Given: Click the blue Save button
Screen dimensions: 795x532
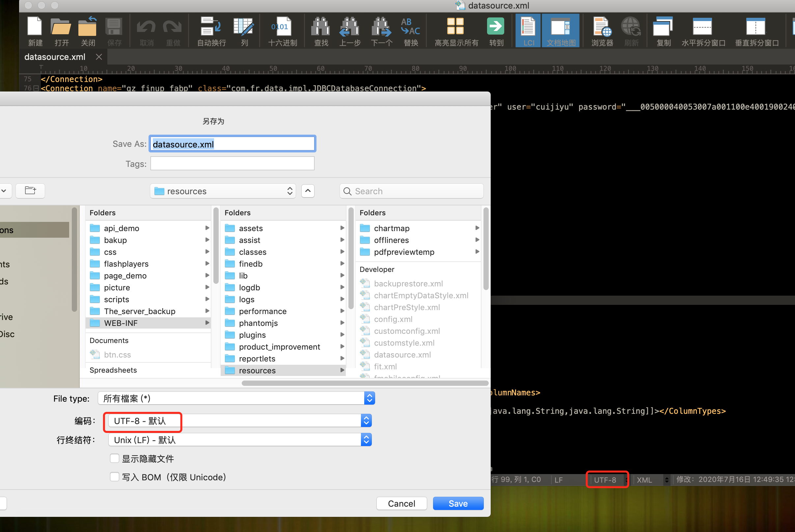Looking at the screenshot, I should tap(458, 503).
